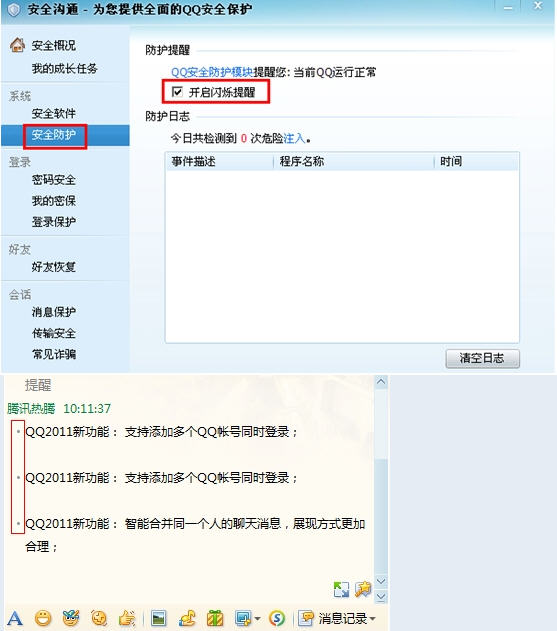This screenshot has width=557, height=631.
Task: Click the QQ安全防护模块 link
Action: point(212,72)
